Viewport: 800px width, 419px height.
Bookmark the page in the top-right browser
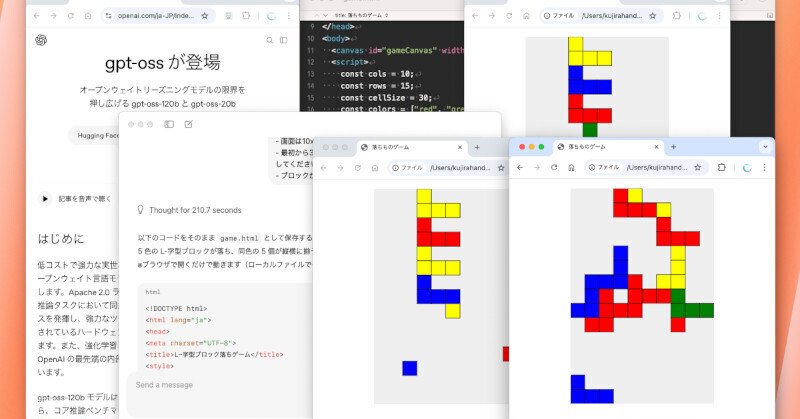click(x=653, y=16)
